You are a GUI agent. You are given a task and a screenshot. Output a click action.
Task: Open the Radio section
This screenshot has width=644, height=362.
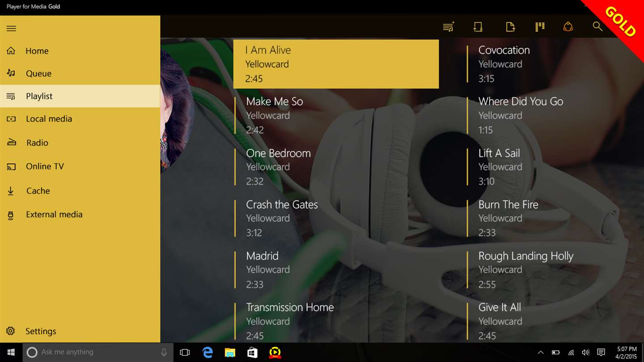(80, 143)
